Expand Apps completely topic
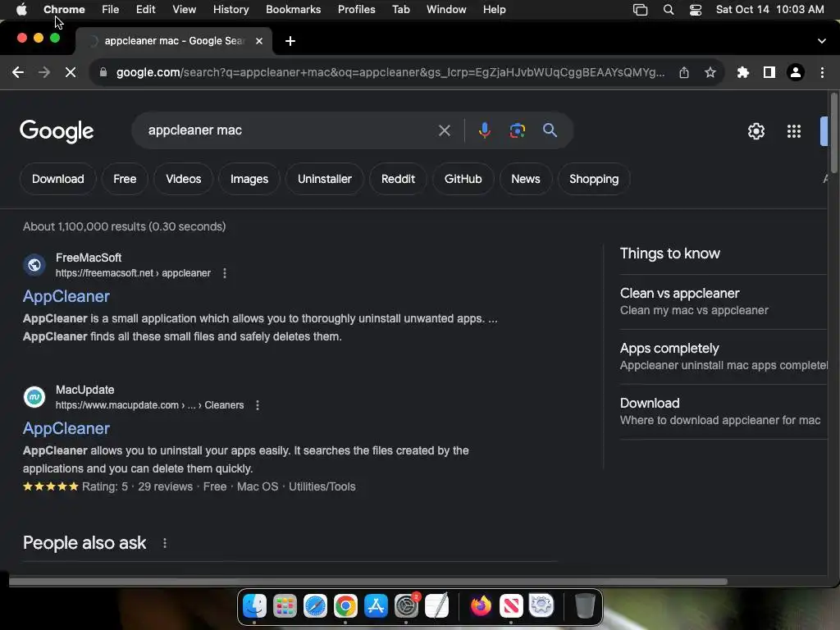Screen dimensions: 840x630 (724, 357)
